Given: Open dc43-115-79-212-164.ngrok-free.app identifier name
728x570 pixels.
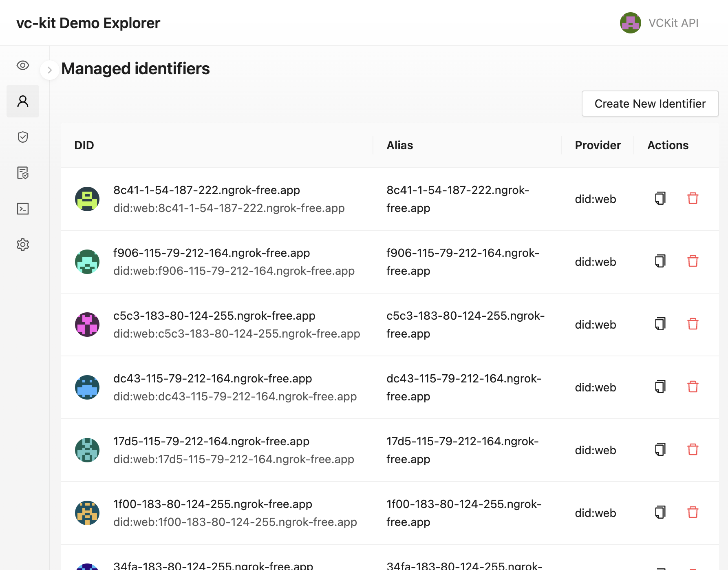Looking at the screenshot, I should (x=213, y=379).
